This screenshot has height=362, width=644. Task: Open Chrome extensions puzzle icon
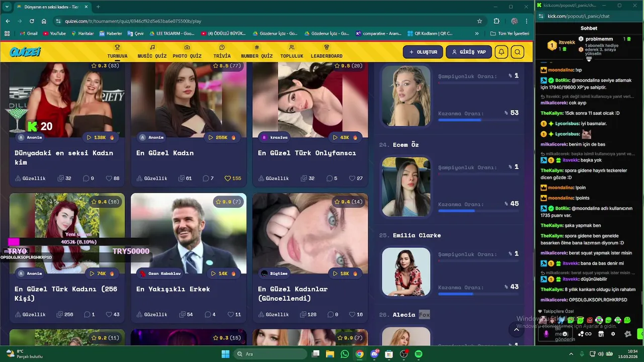pyautogui.click(x=497, y=21)
